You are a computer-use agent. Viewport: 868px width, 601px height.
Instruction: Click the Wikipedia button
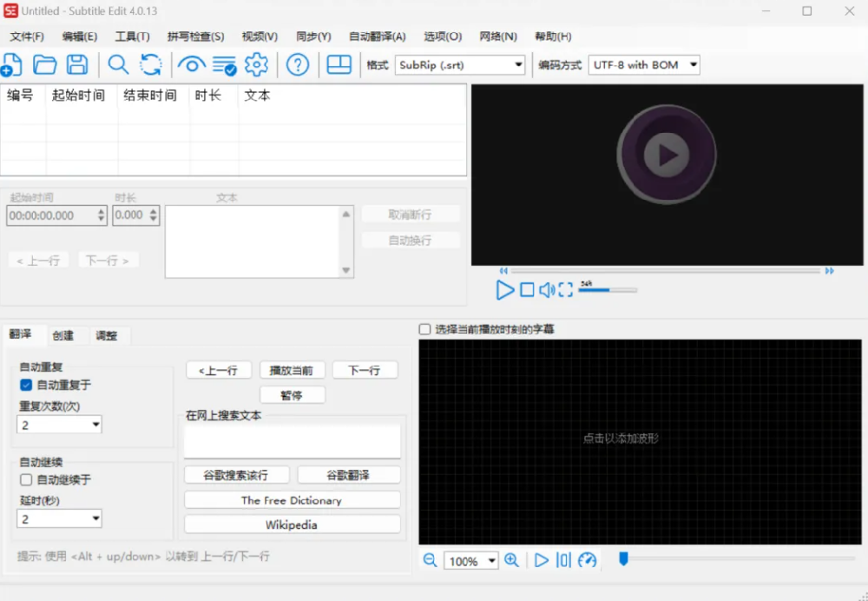tap(292, 525)
